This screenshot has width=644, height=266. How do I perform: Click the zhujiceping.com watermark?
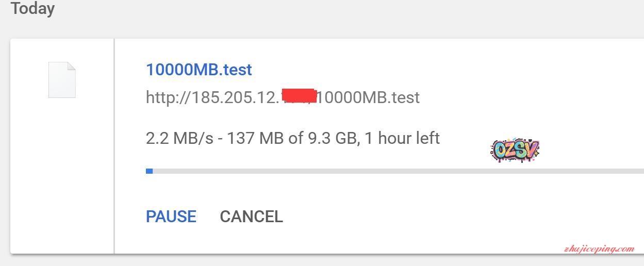[x=599, y=249]
